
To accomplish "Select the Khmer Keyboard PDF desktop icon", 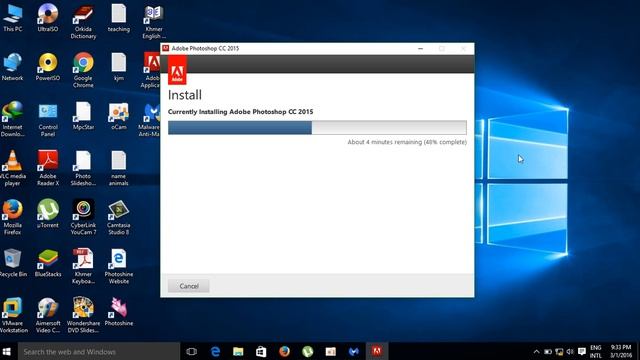I will (x=83, y=267).
